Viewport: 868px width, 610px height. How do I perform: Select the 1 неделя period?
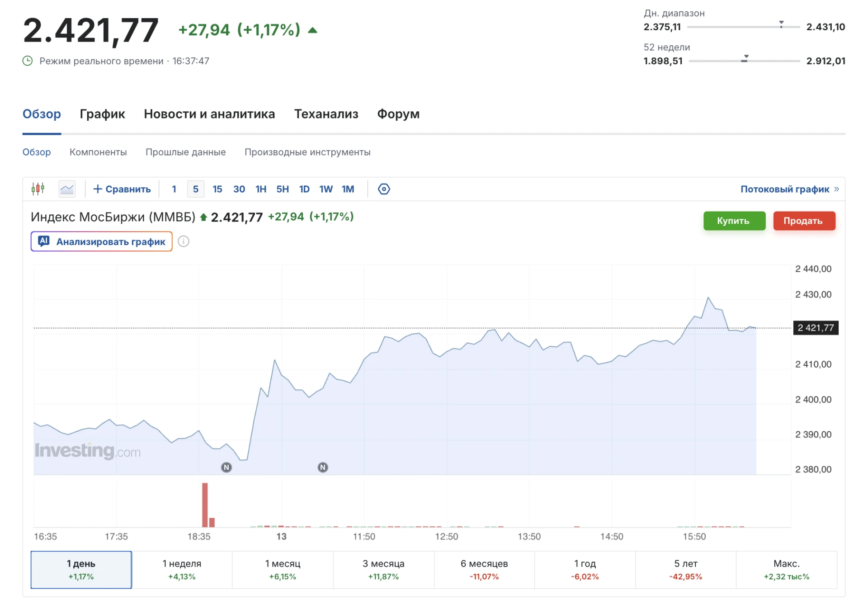182,570
